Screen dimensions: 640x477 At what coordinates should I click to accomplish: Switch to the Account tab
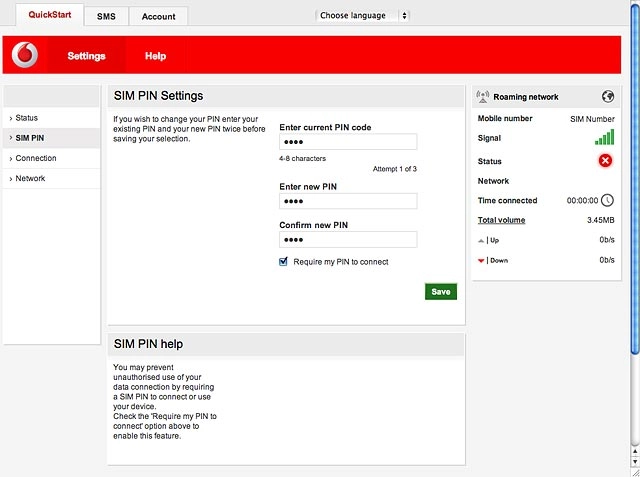coord(158,16)
